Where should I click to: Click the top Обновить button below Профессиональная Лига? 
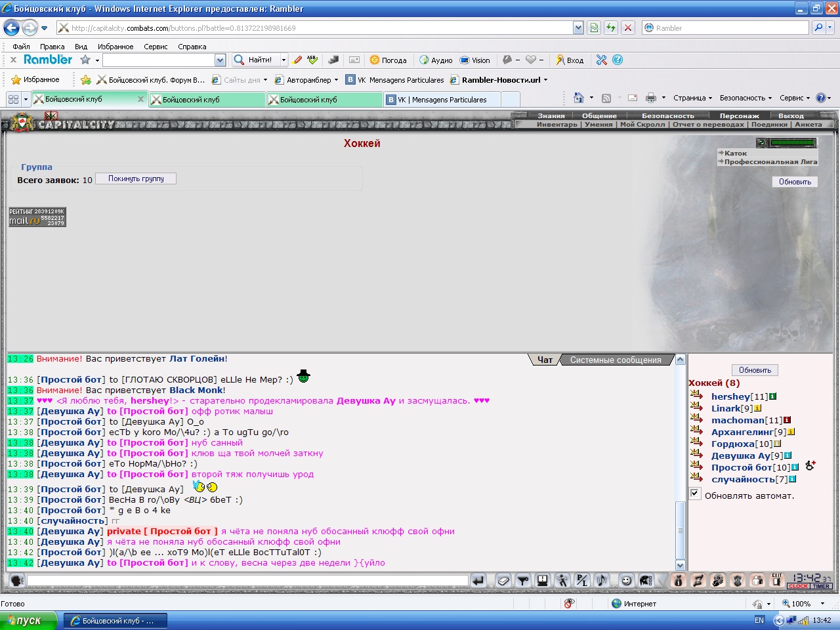pyautogui.click(x=795, y=182)
